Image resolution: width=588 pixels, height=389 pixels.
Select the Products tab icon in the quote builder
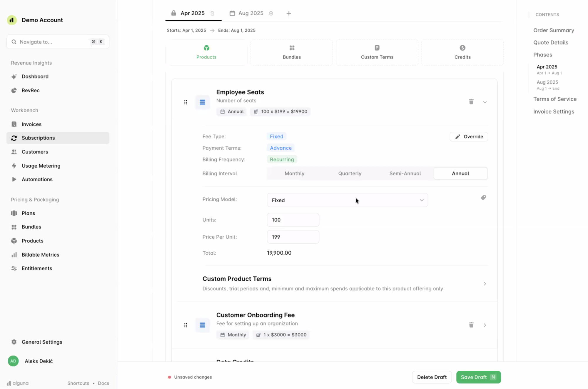tap(206, 48)
